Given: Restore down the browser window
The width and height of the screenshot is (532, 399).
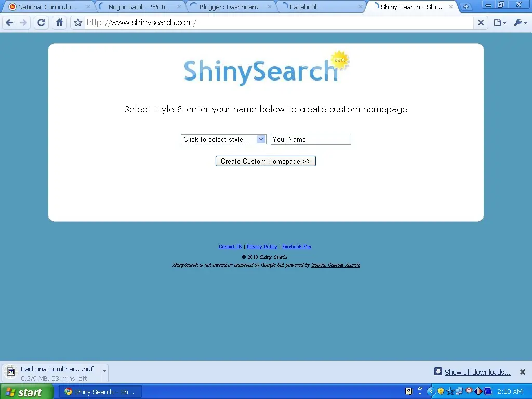Looking at the screenshot, I should tap(501, 5).
